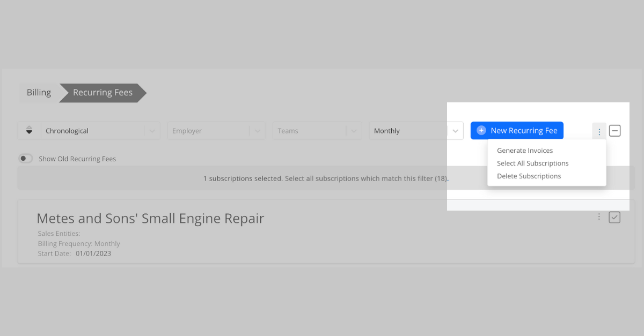Click the minus deselect-all checkbox
The image size is (644, 336).
(614, 130)
